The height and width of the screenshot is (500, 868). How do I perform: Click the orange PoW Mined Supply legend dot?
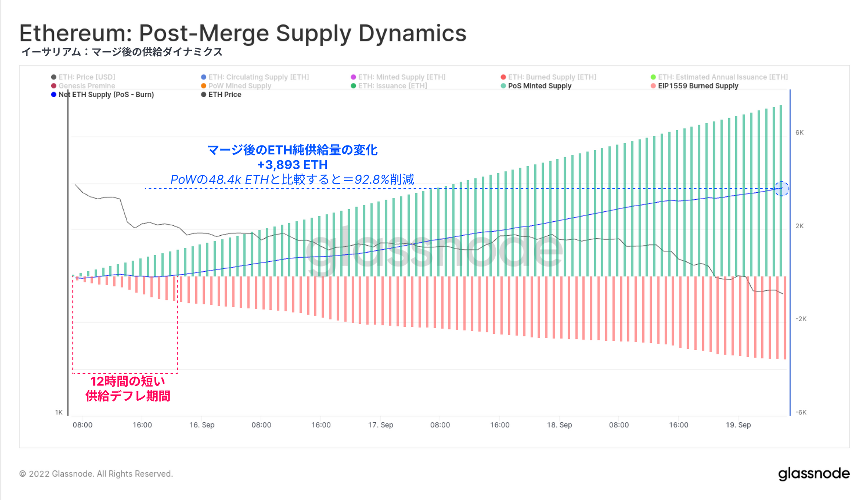[x=204, y=86]
